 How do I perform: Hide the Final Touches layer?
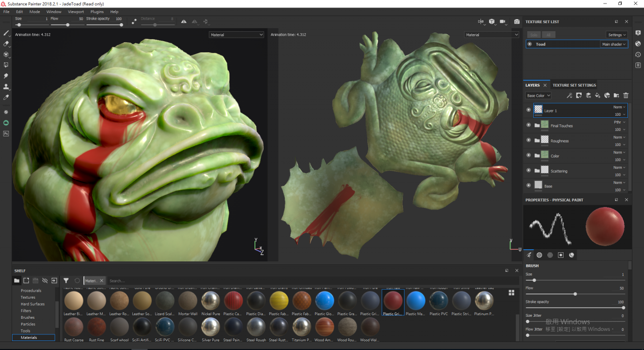point(528,125)
